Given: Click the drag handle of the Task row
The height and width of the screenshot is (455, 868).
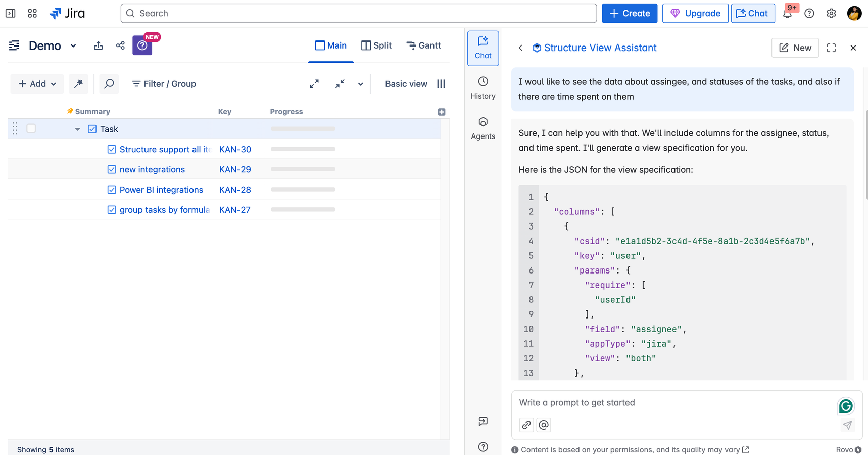Looking at the screenshot, I should click(15, 128).
